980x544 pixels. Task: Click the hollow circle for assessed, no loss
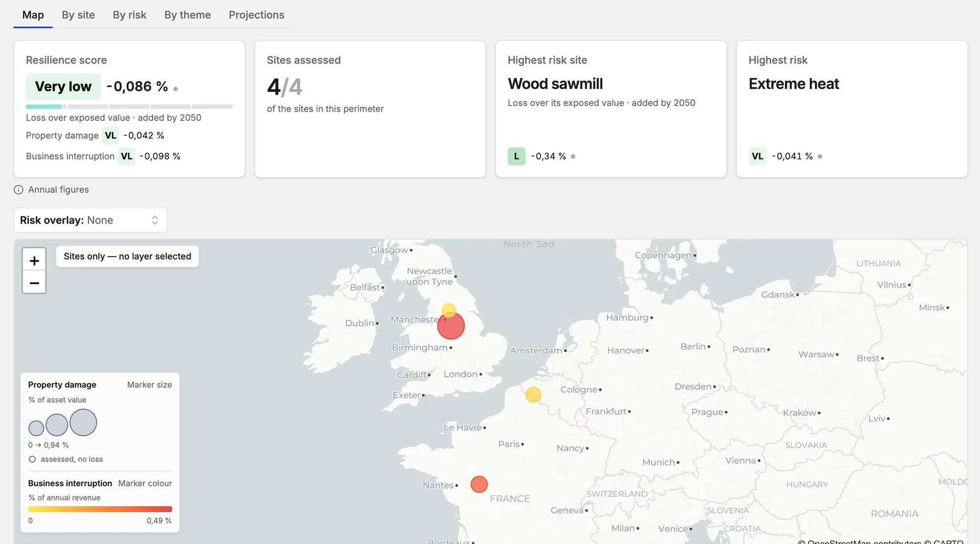tap(32, 459)
